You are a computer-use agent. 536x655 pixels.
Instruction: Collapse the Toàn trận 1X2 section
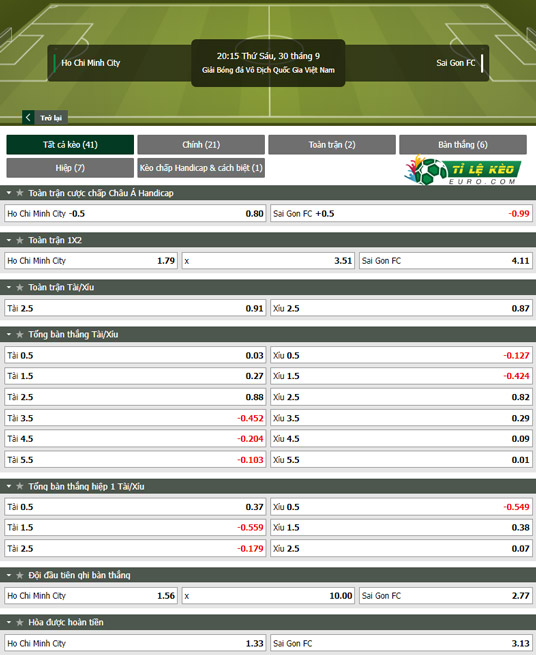click(x=9, y=240)
